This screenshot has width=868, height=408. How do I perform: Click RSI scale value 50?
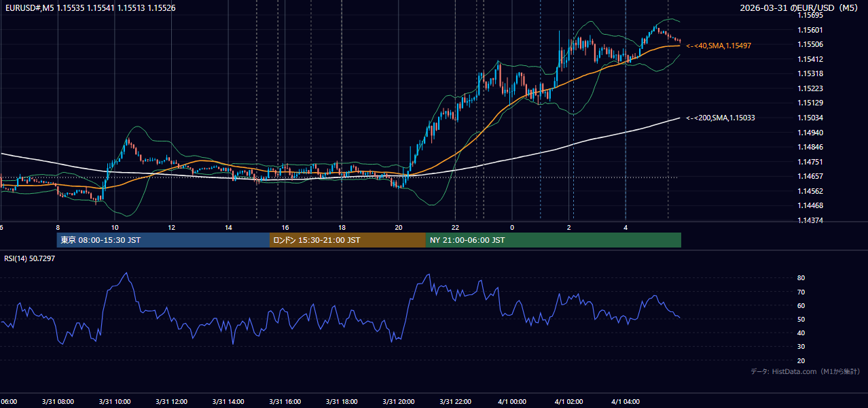tap(801, 319)
